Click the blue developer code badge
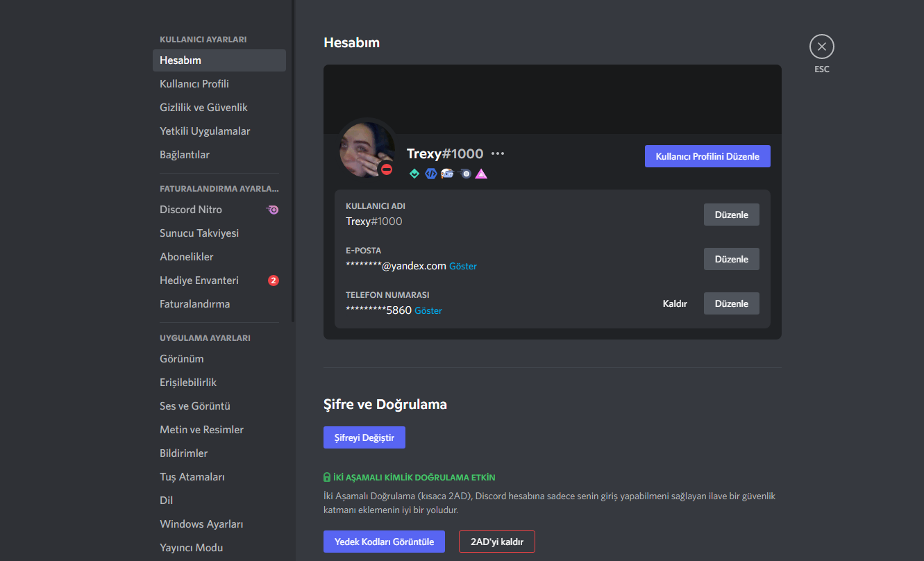The image size is (924, 561). (x=431, y=174)
